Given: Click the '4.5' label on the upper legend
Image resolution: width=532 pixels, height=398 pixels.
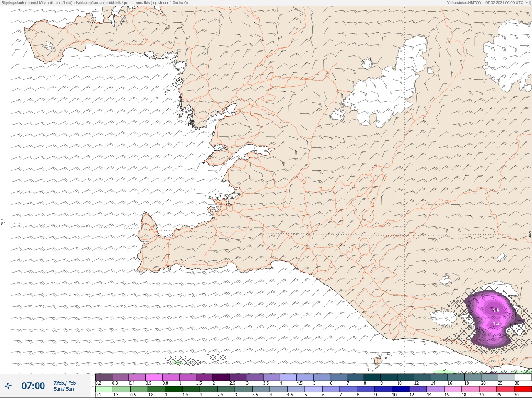Looking at the screenshot, I should pos(299,383).
